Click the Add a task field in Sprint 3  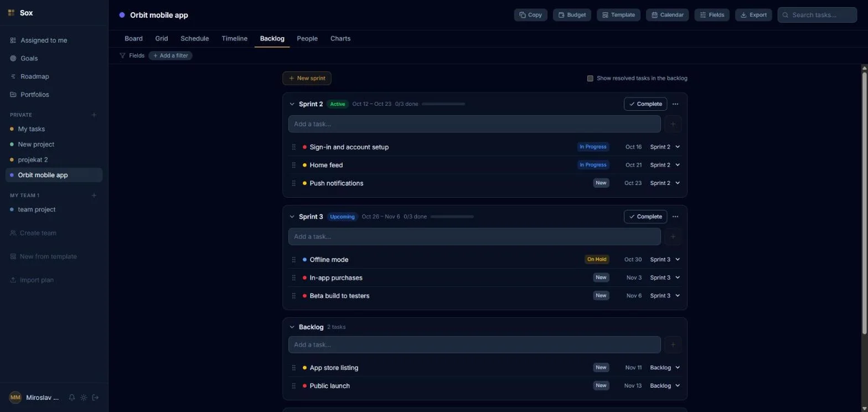click(474, 236)
